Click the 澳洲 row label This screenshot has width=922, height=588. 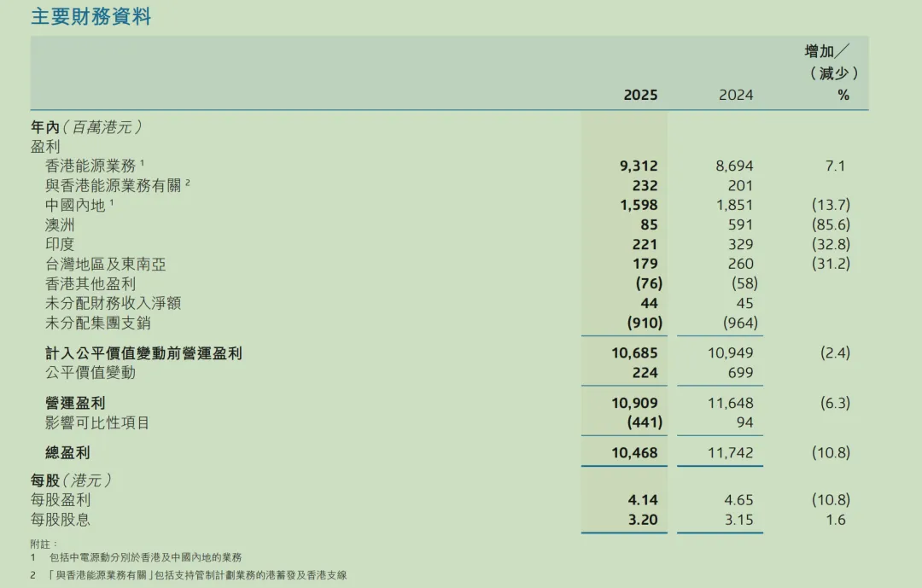60,224
